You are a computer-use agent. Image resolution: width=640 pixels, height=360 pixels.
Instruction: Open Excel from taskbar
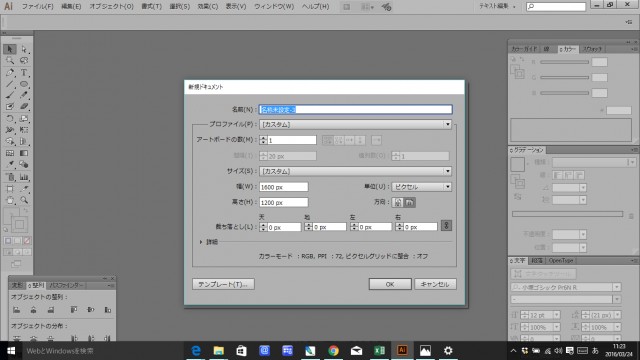point(380,351)
